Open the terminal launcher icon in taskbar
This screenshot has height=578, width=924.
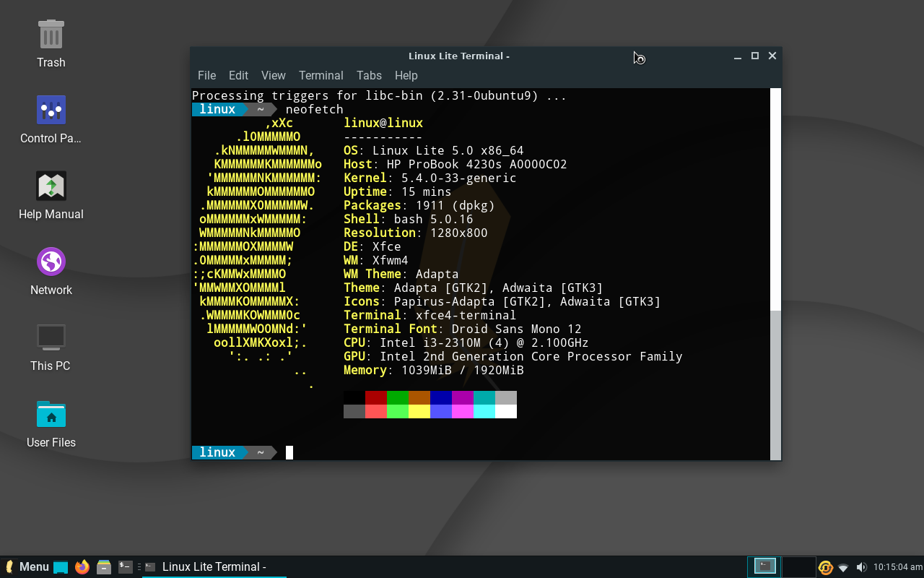(126, 566)
